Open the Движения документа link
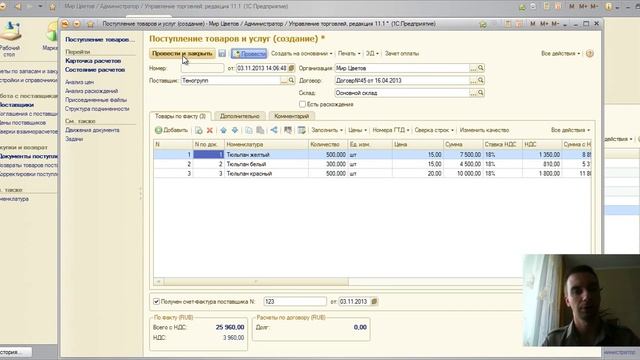This screenshot has height=360, width=640. [92, 130]
